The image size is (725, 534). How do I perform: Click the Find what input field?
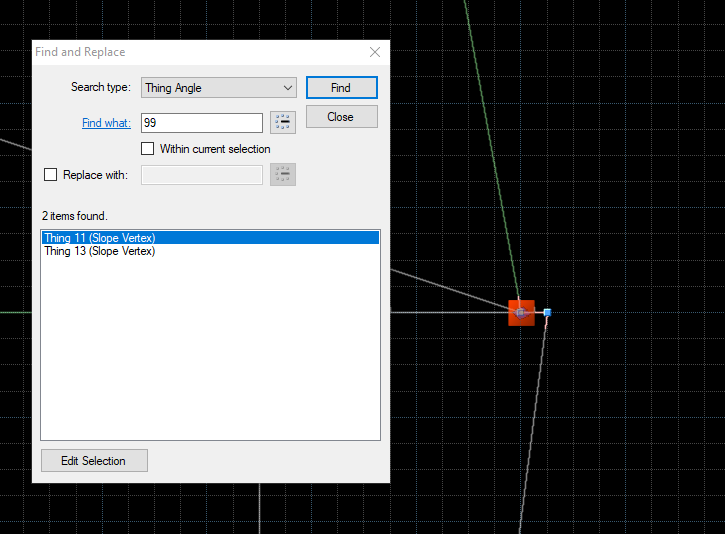(x=202, y=123)
